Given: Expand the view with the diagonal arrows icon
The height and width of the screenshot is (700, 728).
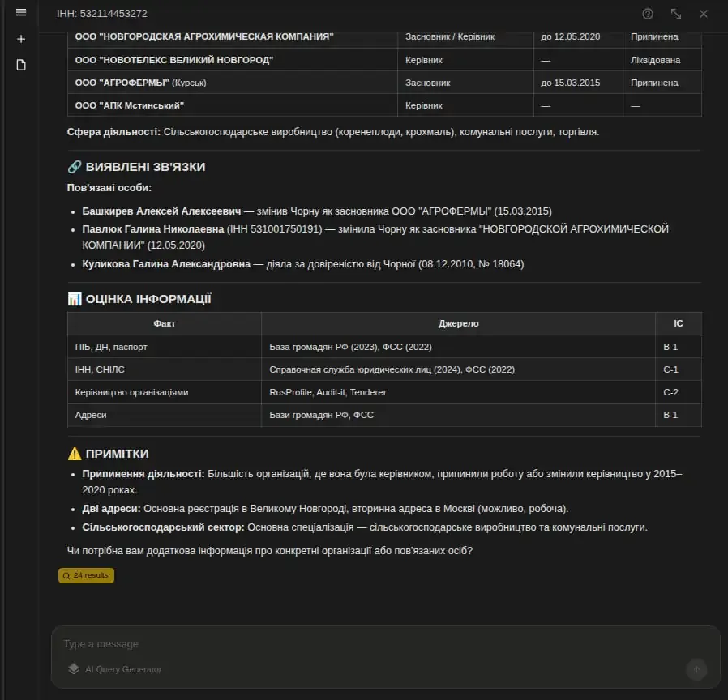Looking at the screenshot, I should (x=675, y=14).
